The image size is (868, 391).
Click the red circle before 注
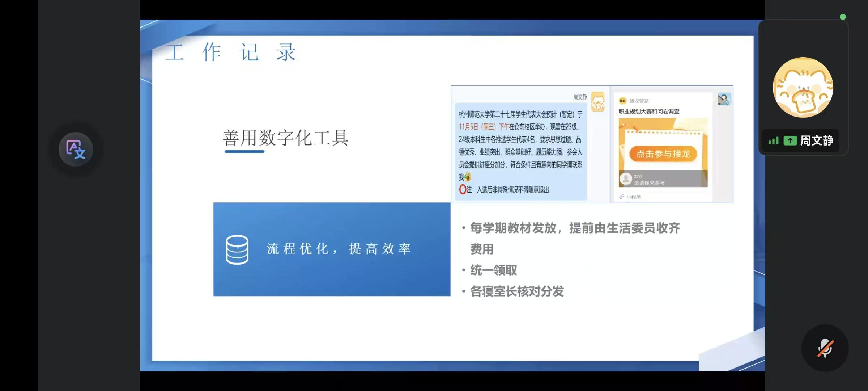[462, 189]
